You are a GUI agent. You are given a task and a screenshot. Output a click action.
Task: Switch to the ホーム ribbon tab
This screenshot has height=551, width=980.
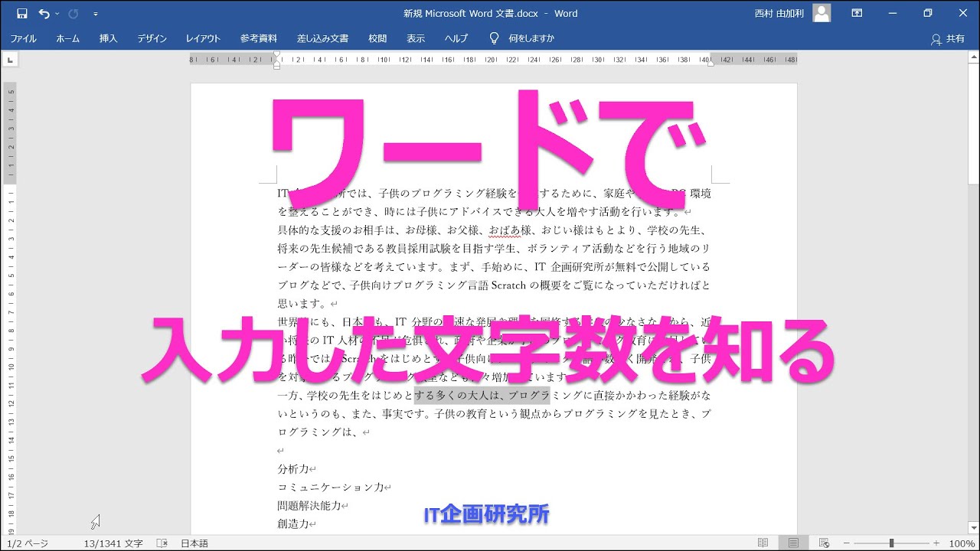[x=67, y=38]
